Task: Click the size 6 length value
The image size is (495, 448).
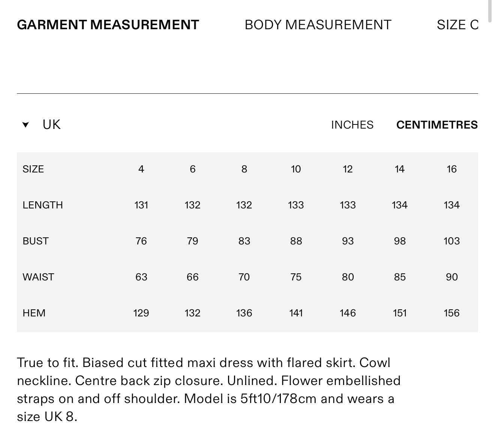Action: click(x=192, y=205)
